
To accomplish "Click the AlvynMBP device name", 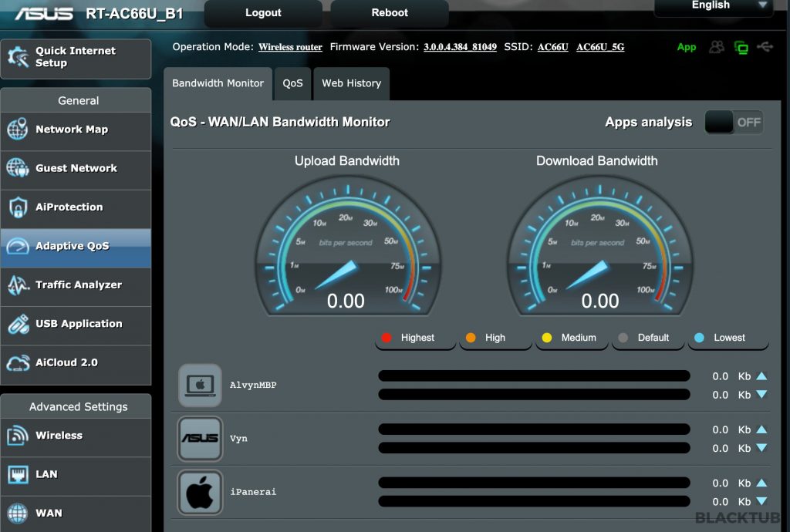I will click(253, 385).
